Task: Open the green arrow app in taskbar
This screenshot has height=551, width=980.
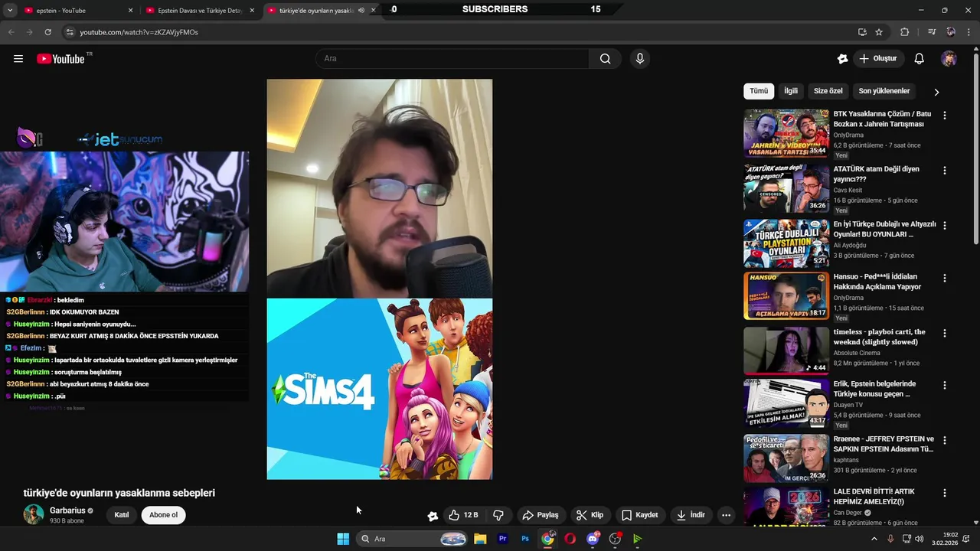Action: click(637, 539)
